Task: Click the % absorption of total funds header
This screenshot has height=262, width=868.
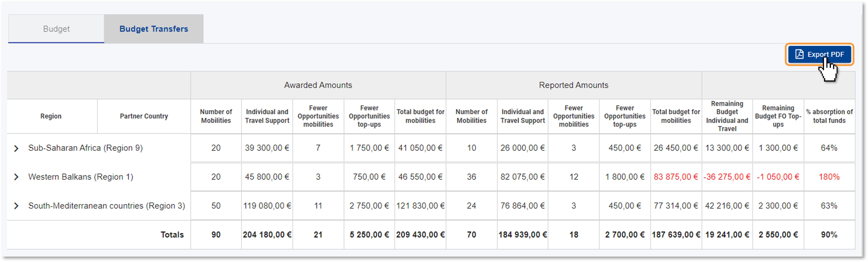Action: [829, 116]
